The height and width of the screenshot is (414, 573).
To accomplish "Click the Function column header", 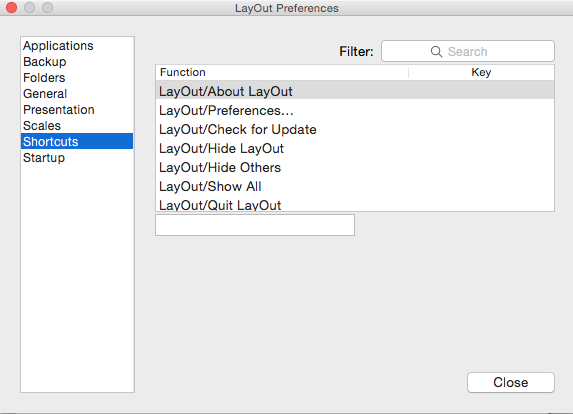I will point(282,72).
